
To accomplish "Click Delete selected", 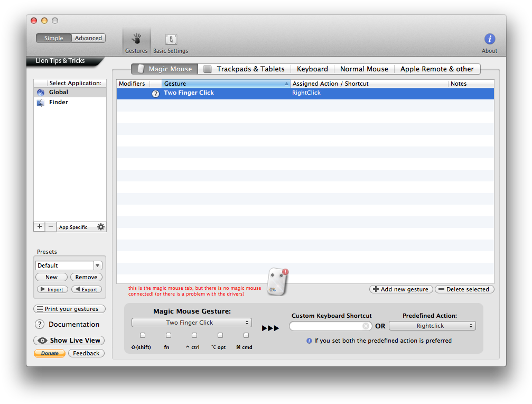I will 464,289.
